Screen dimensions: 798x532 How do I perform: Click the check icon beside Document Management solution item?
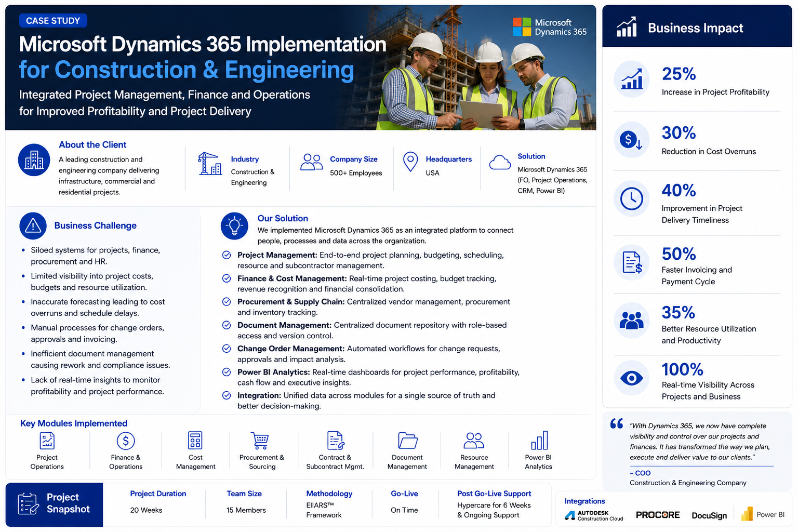click(x=227, y=325)
